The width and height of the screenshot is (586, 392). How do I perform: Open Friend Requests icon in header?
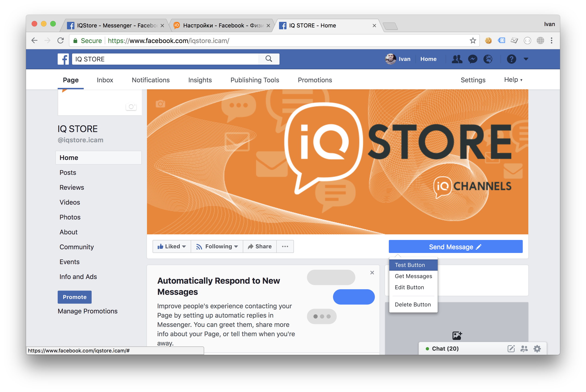tap(457, 59)
